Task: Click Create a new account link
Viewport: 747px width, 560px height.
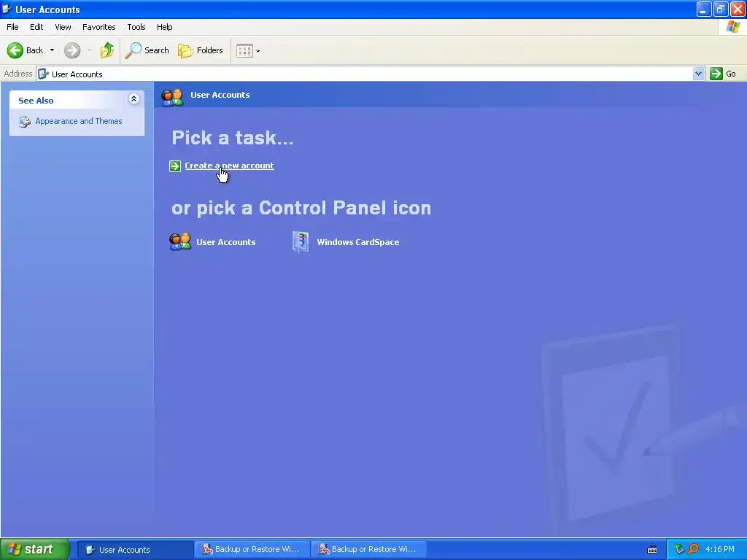Action: coord(229,166)
